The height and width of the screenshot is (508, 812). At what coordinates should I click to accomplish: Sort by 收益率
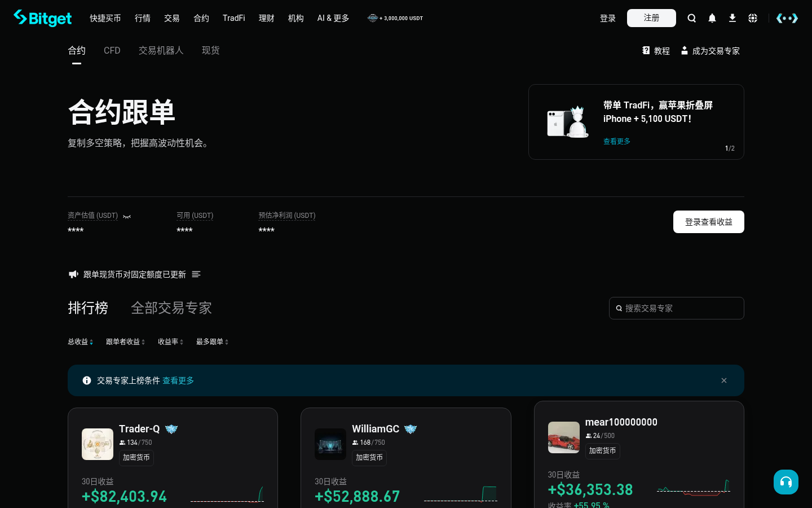(171, 341)
